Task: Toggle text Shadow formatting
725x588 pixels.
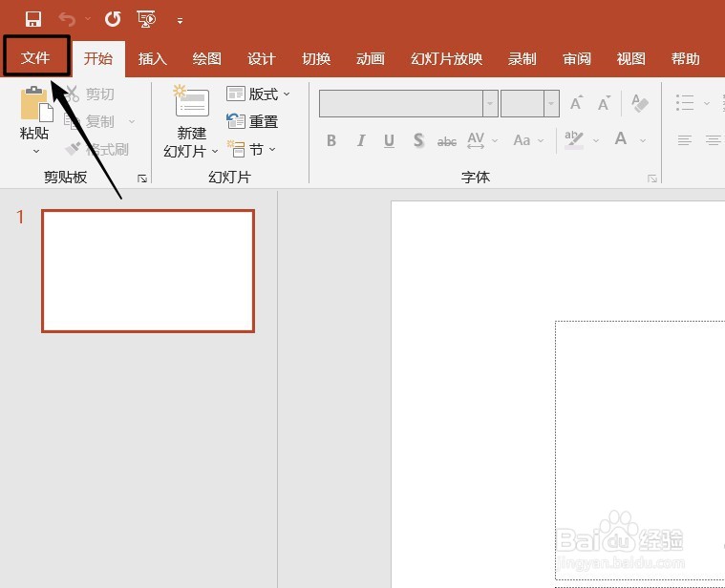Action: click(418, 140)
